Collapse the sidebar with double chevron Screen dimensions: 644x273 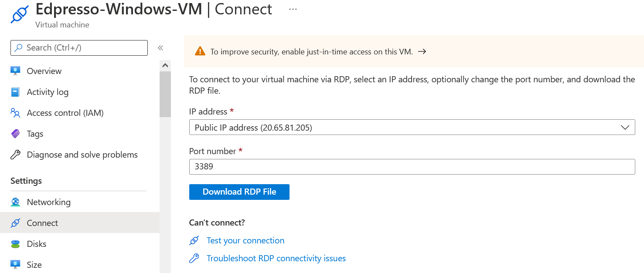pyautogui.click(x=160, y=48)
